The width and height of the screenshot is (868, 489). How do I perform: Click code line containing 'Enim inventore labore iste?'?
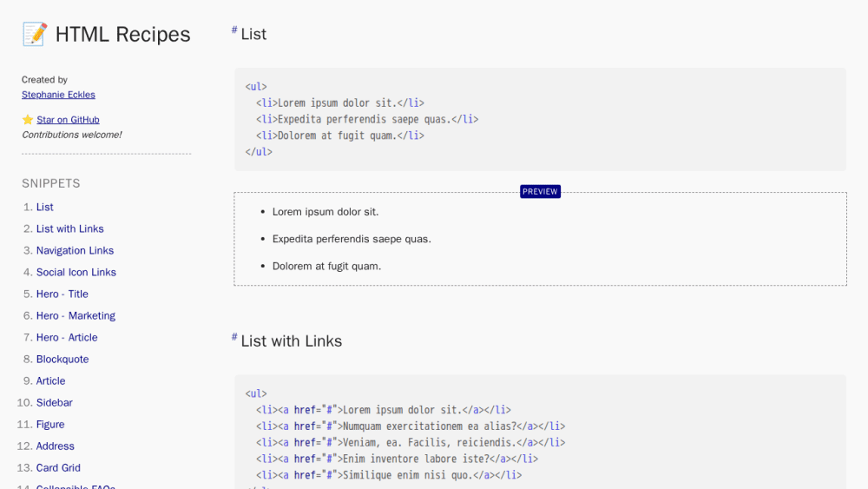397,459
